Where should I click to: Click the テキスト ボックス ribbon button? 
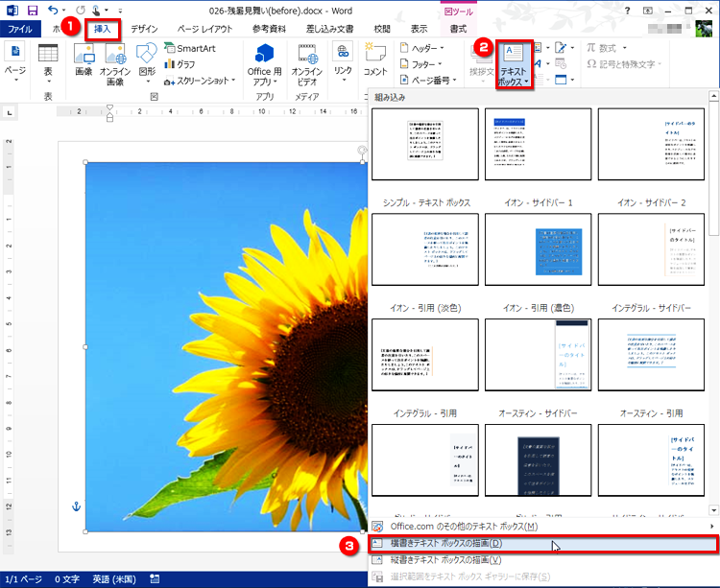[x=514, y=64]
